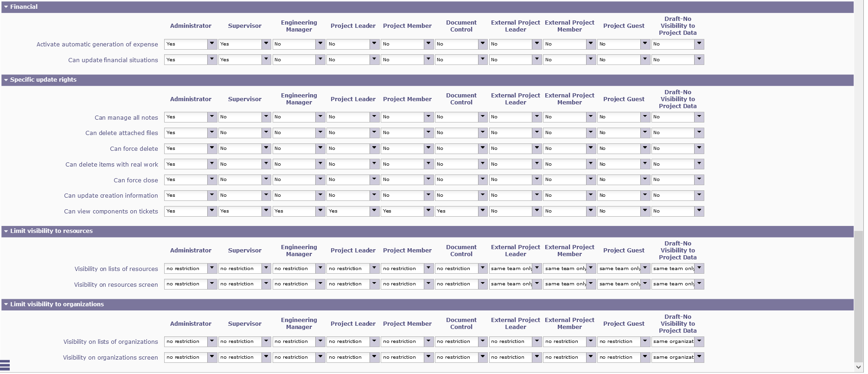The image size is (868, 374).
Task: Click External Project Member field for Can delete items with real work
Action: click(565, 164)
